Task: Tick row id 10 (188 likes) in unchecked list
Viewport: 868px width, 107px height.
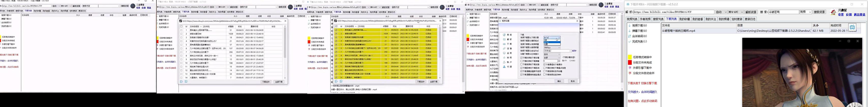Action: pyautogui.click(x=181, y=63)
